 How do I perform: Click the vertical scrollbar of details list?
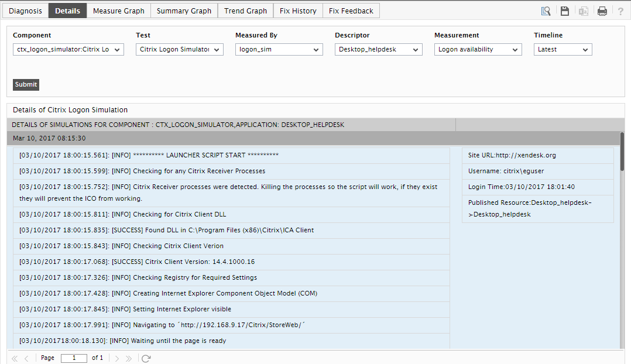[x=622, y=152]
